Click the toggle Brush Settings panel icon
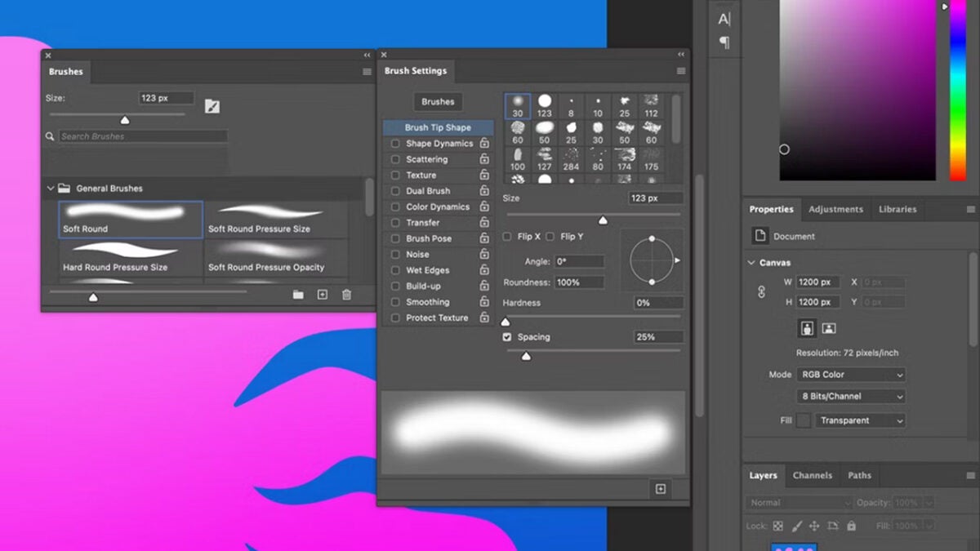The width and height of the screenshot is (980, 551). (212, 106)
